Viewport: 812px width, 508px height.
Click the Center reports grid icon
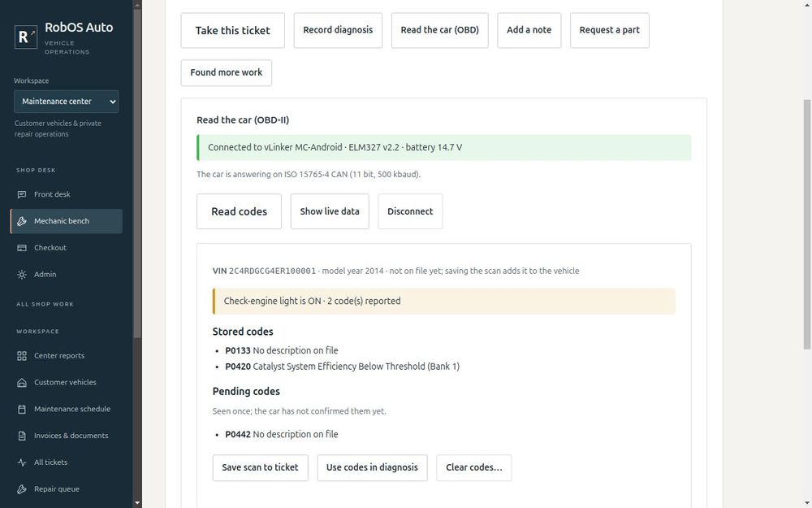click(22, 356)
